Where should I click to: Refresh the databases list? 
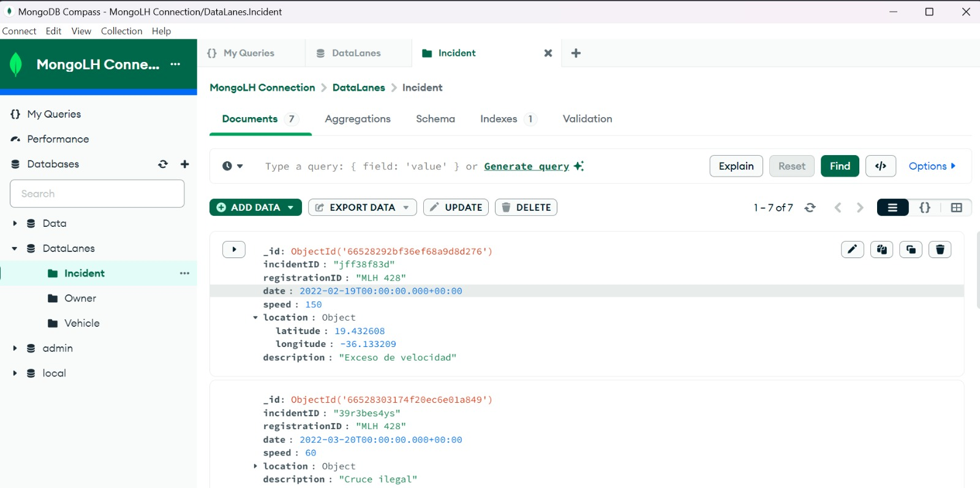(163, 164)
